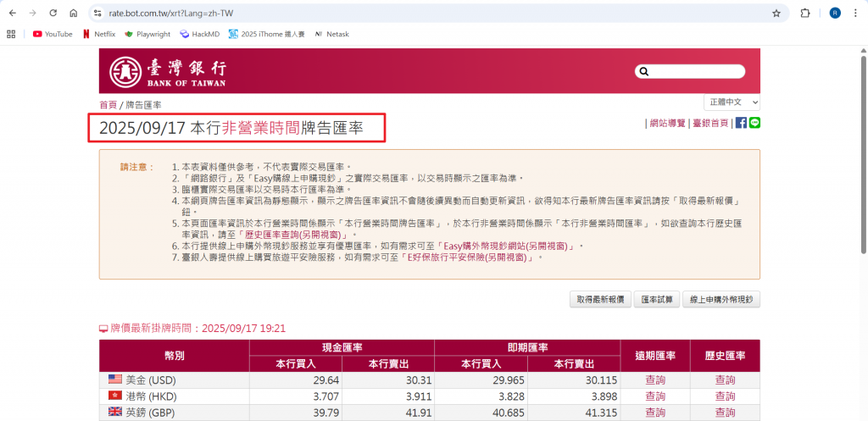Open Chrome three-dot menu
This screenshot has width=868, height=421.
tap(856, 13)
